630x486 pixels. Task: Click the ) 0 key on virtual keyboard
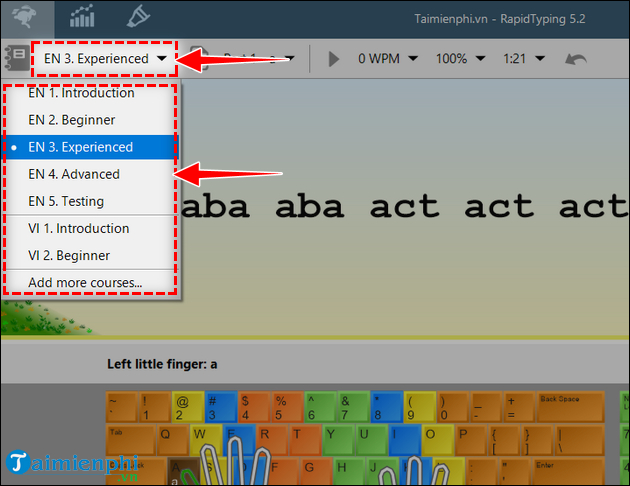[x=452, y=407]
